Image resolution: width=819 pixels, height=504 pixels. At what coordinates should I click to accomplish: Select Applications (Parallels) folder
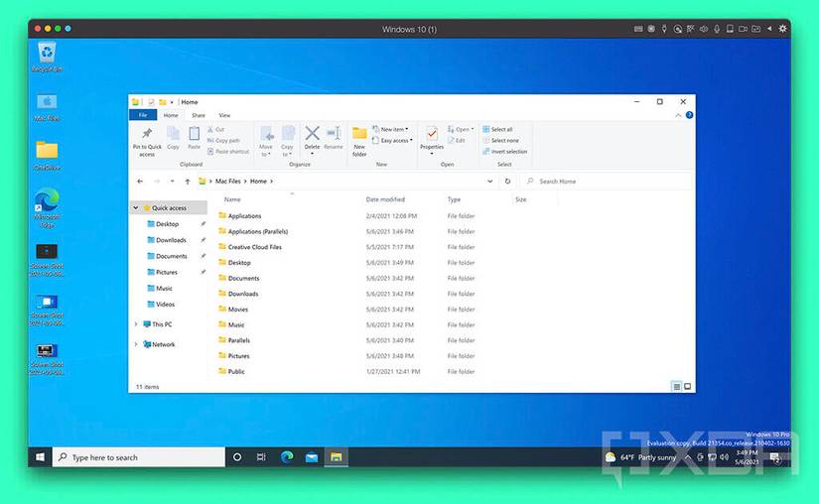[x=258, y=231]
